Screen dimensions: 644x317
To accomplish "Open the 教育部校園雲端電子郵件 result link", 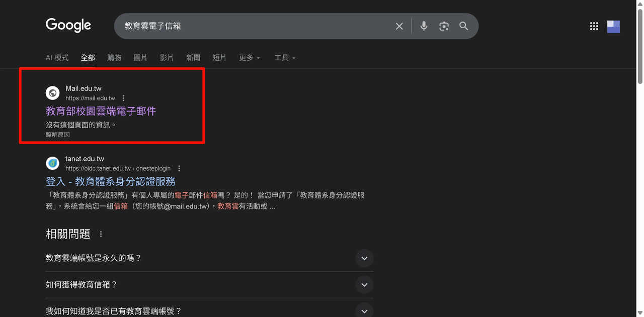I will tap(101, 111).
